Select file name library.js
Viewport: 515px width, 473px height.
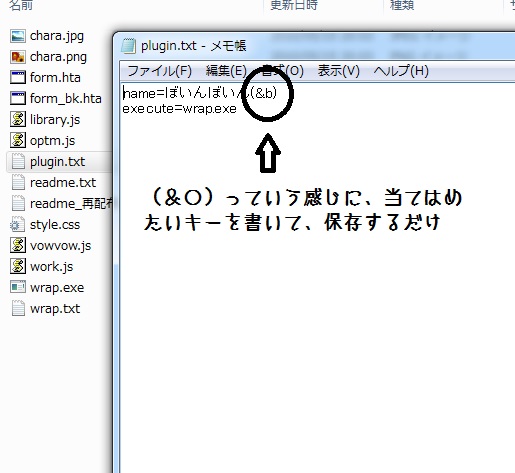pyautogui.click(x=55, y=120)
